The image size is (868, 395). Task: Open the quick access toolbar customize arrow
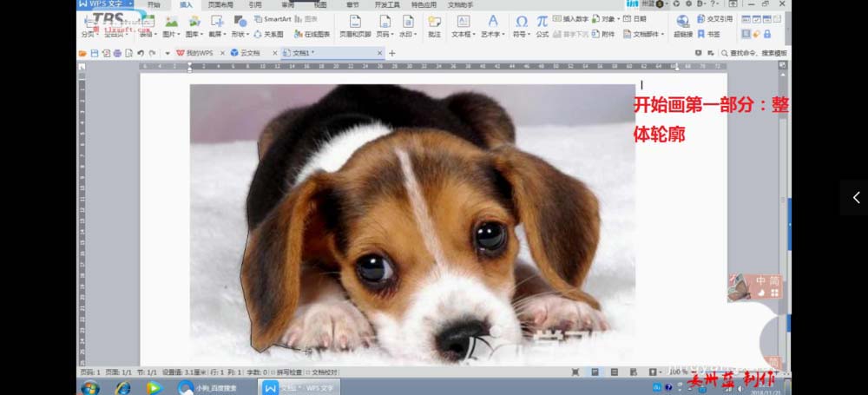[x=168, y=53]
